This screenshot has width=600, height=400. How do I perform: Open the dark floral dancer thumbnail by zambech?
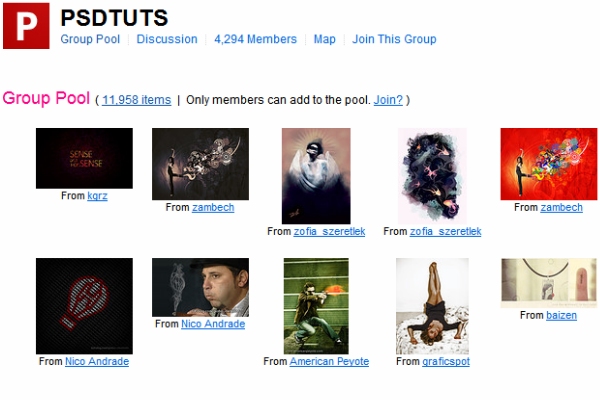(200, 164)
